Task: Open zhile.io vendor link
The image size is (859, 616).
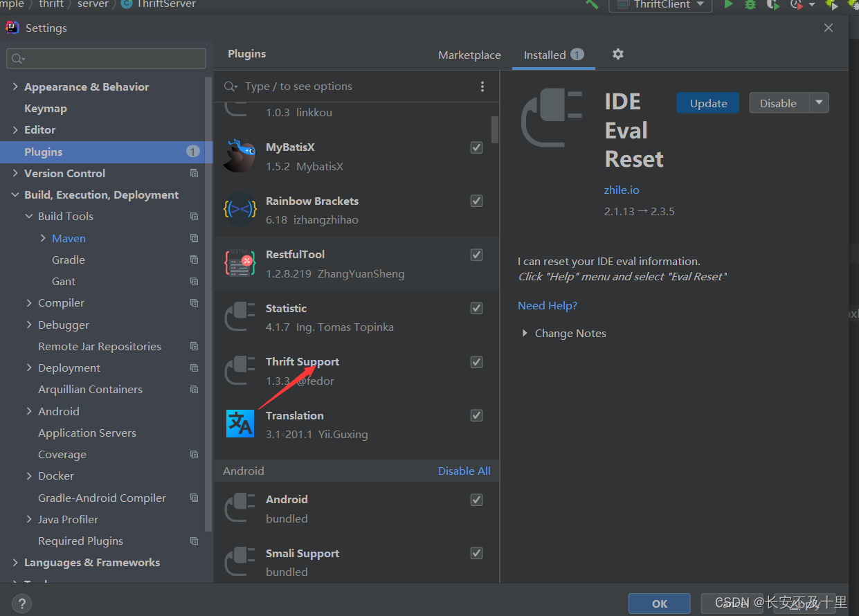Action: (622, 190)
